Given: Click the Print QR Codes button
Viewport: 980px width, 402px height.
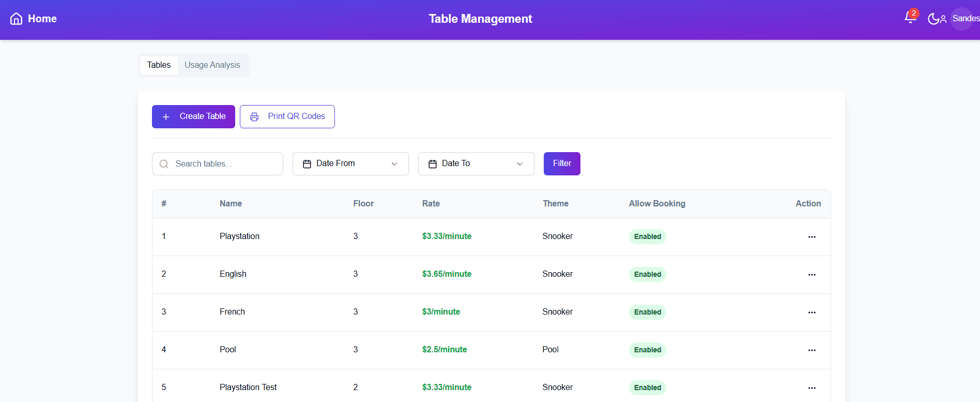Looking at the screenshot, I should pos(287,116).
